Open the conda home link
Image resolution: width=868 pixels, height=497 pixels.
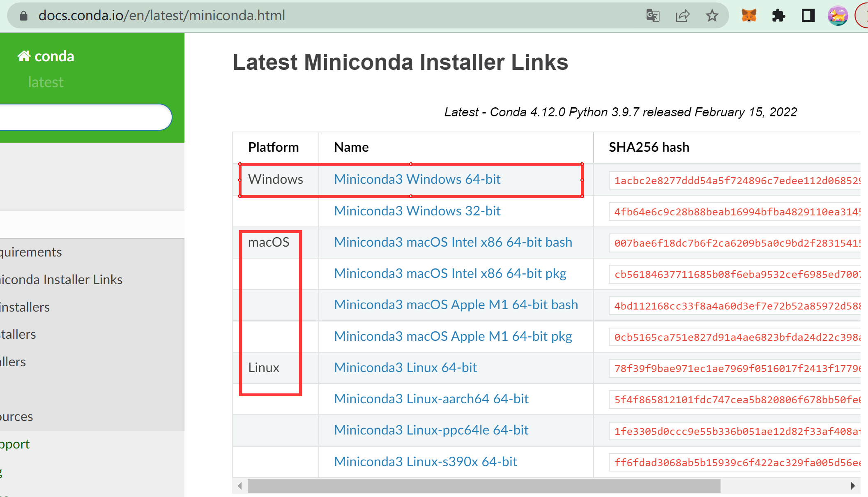[46, 56]
